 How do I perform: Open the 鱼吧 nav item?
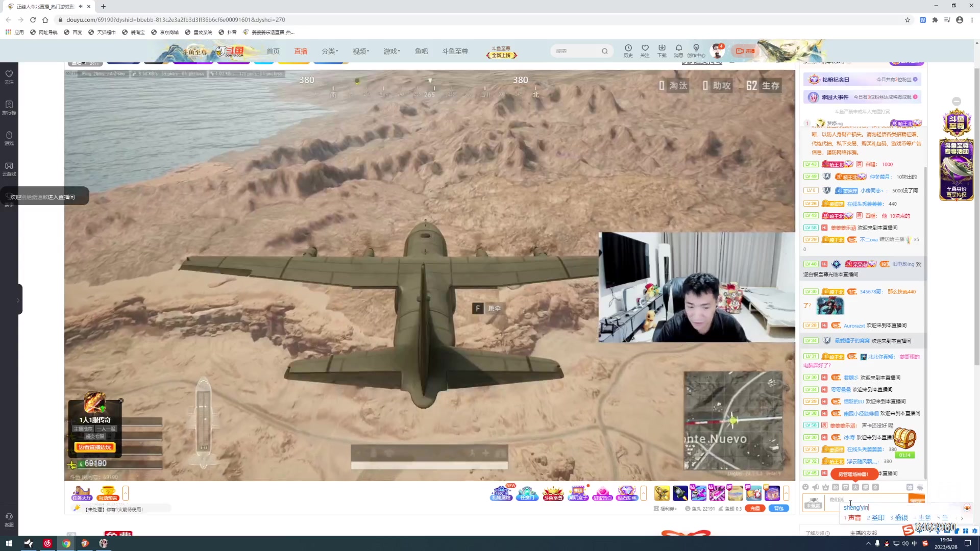click(421, 51)
